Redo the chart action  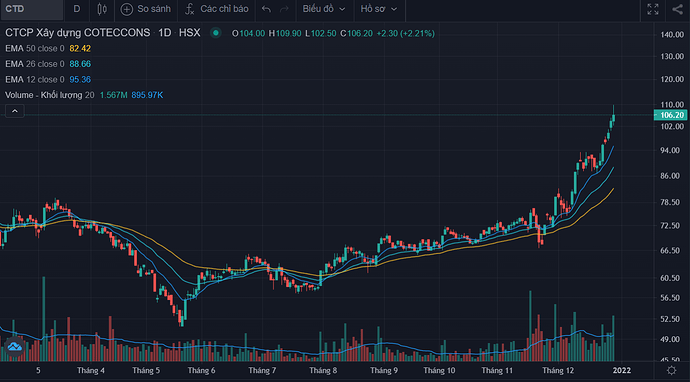point(285,9)
